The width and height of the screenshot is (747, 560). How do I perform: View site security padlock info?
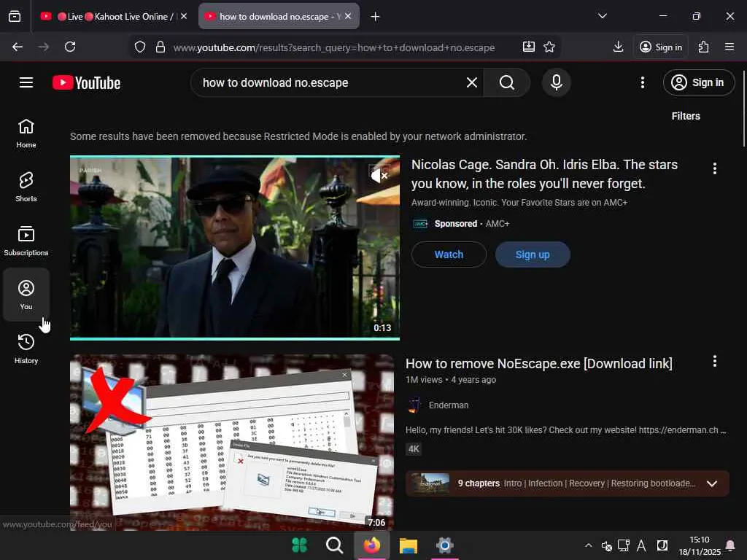point(160,47)
